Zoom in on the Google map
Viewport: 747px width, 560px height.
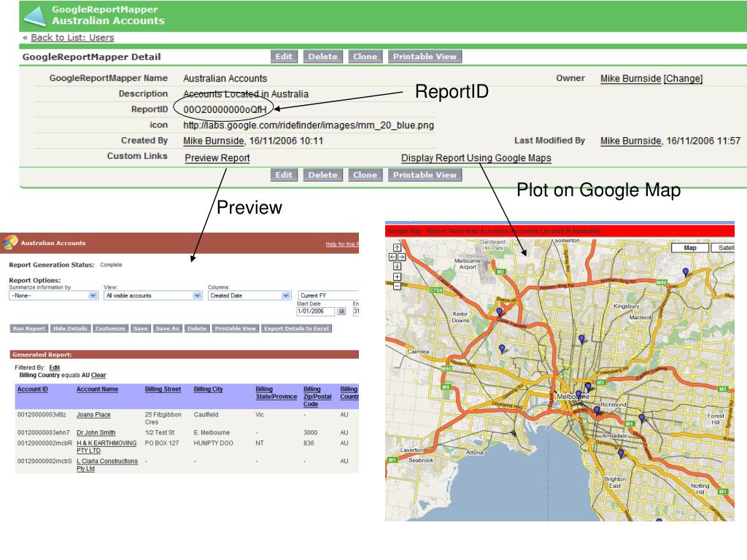tap(397, 276)
